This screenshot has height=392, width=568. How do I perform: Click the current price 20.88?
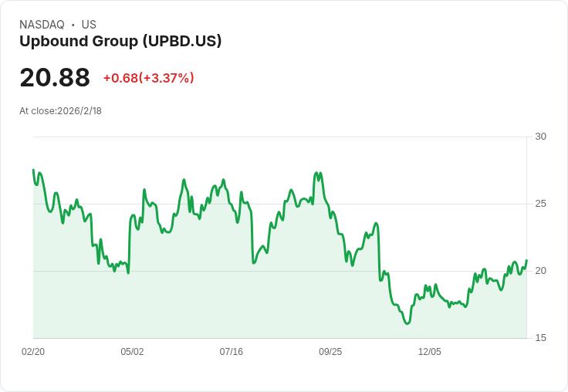(x=55, y=78)
